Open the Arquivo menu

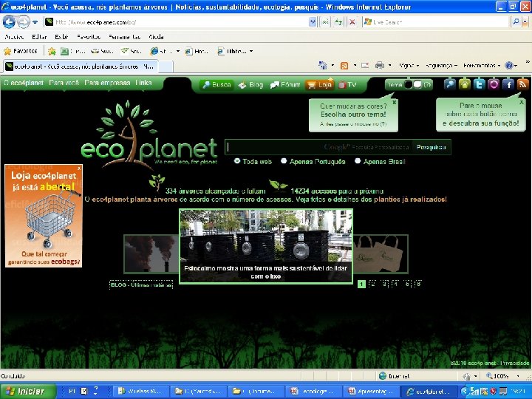[x=14, y=37]
